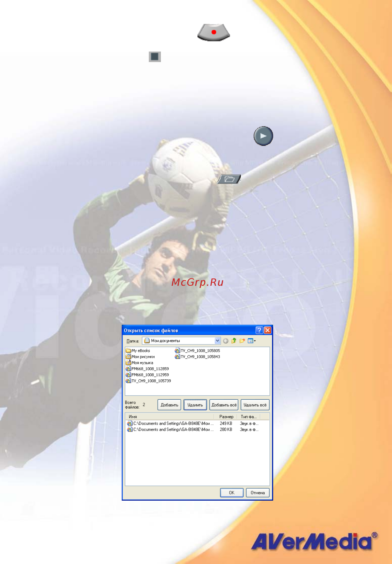The height and width of the screenshot is (564, 392).
Task: Go back using the dialog's back arrow
Action: tap(226, 341)
